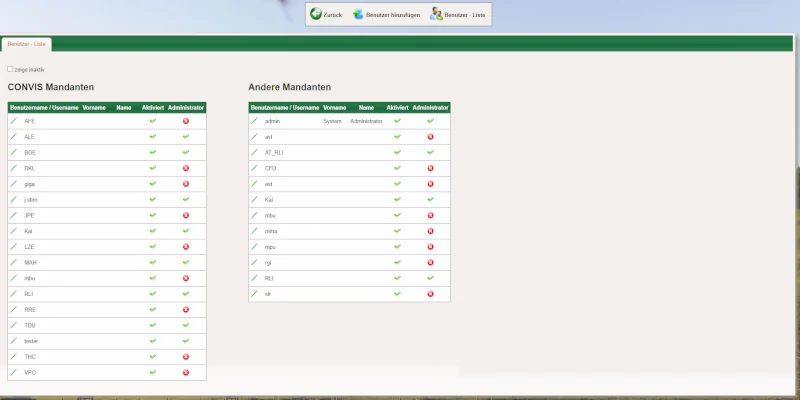
Task: Click the edit pencil next to tester
Action: pyautogui.click(x=14, y=340)
